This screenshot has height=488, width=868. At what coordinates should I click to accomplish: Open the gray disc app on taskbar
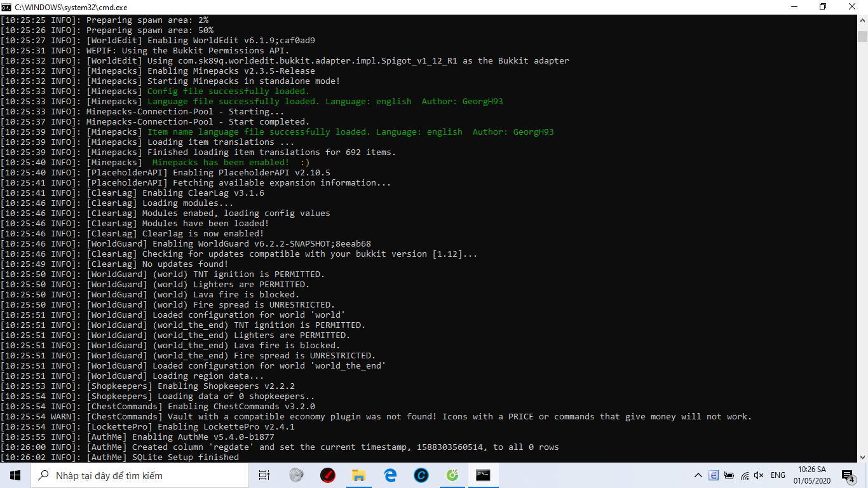coord(296,475)
